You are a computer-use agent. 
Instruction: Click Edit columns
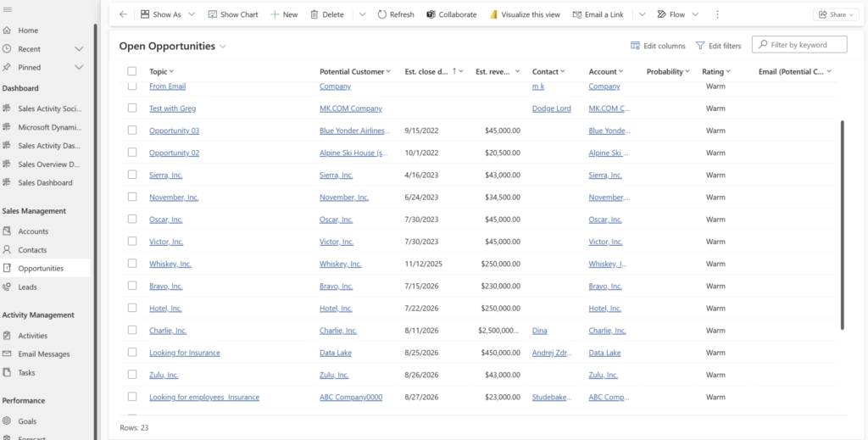(x=658, y=46)
